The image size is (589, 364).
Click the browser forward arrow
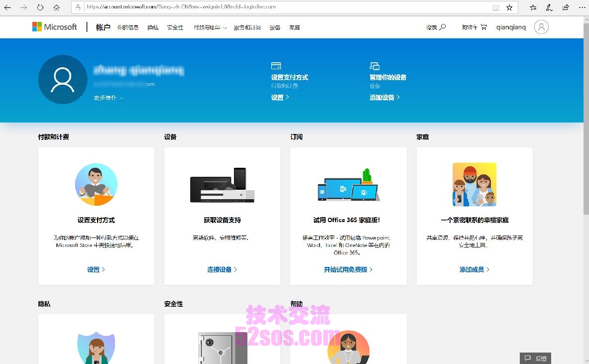(x=24, y=7)
